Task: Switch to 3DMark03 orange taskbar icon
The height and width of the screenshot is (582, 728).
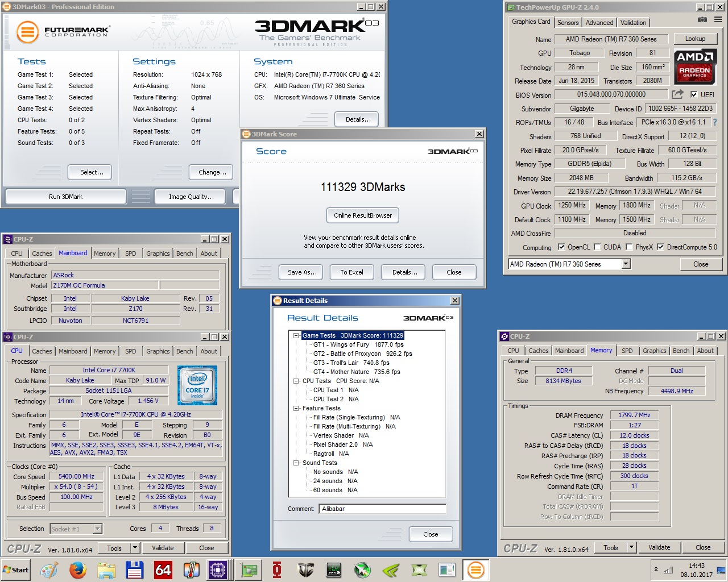Action: [475, 569]
